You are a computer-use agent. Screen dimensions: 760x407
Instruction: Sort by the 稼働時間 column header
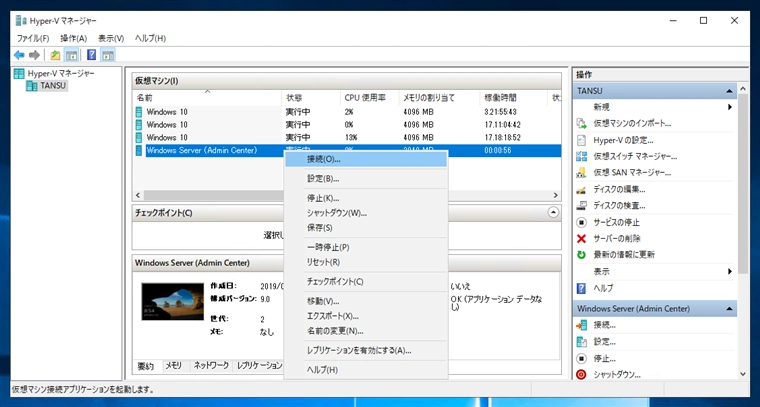pos(513,98)
